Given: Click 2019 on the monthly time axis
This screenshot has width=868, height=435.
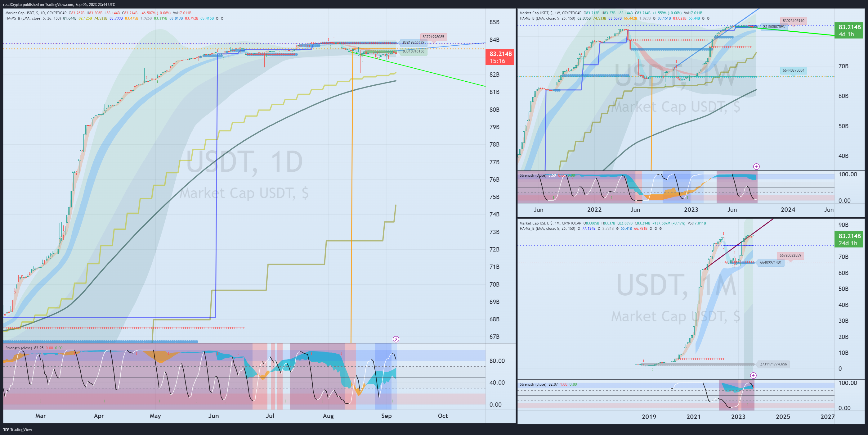Looking at the screenshot, I should (x=649, y=417).
